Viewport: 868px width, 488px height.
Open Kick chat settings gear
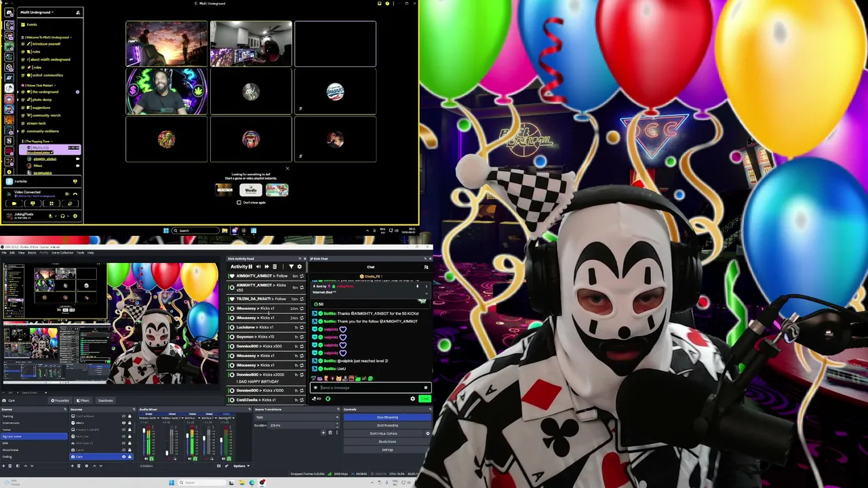click(x=412, y=399)
